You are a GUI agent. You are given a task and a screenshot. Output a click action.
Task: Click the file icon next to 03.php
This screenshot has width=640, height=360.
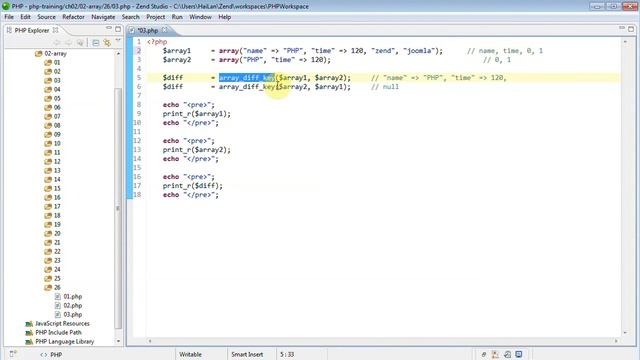(58, 314)
